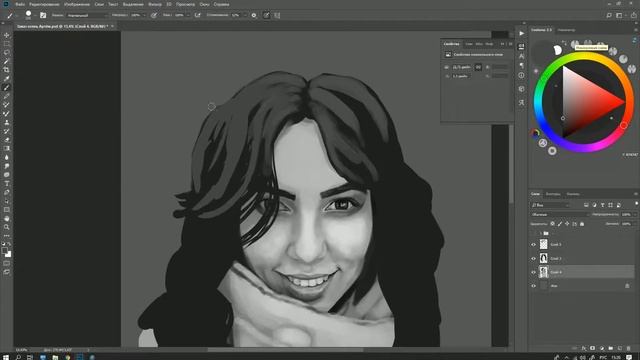Select the Clone Stamp tool
640x360 pixels.
tap(7, 122)
